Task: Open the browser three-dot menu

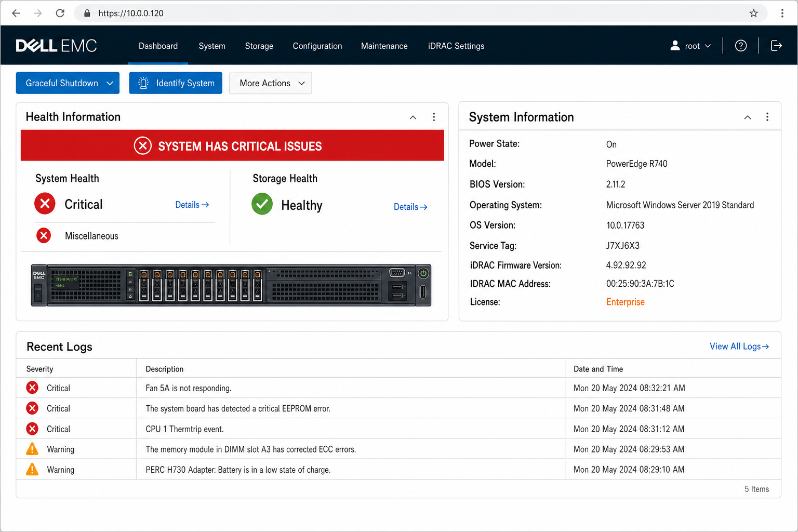Action: point(782,13)
